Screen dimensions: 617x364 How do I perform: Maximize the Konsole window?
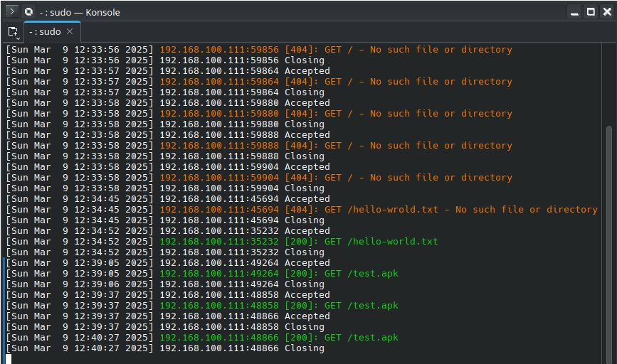click(591, 12)
